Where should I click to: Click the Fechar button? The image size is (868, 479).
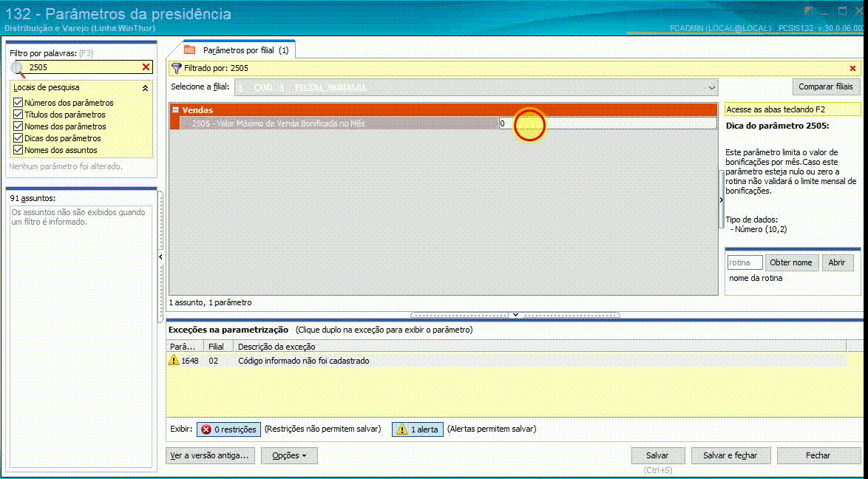818,456
